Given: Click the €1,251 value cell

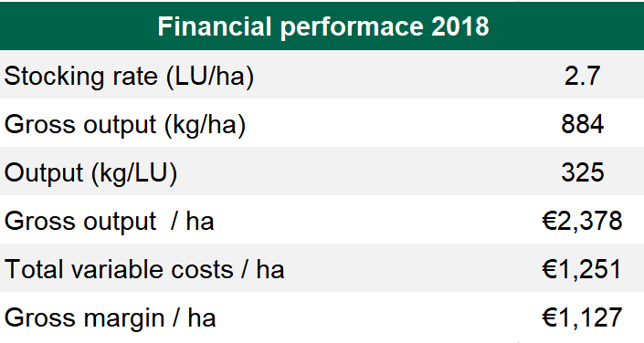Looking at the screenshot, I should 583,269.
